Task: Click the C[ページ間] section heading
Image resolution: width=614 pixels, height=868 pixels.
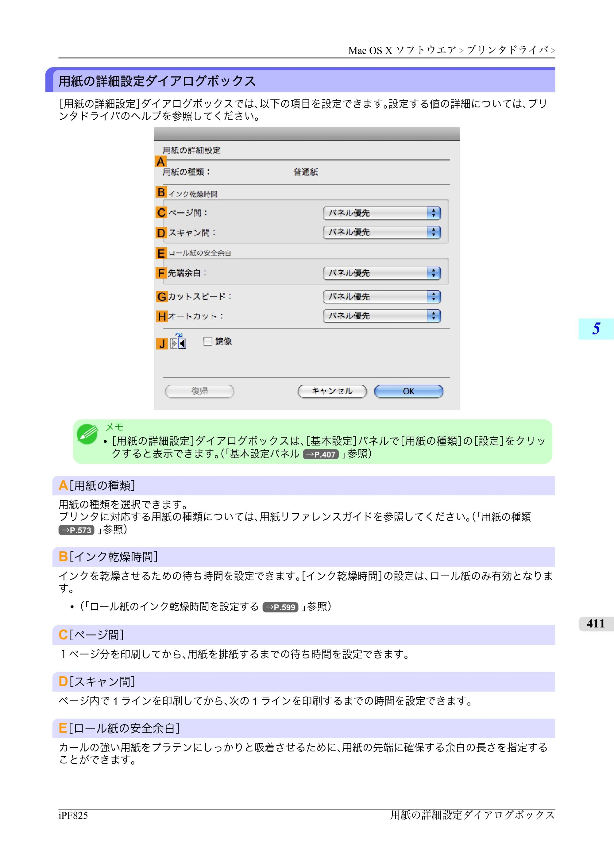Action: [x=303, y=635]
